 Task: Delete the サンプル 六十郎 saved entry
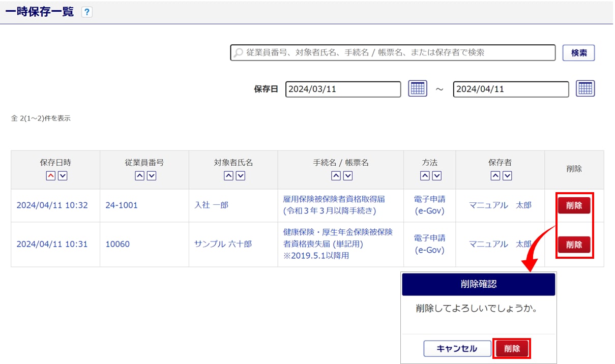(574, 245)
